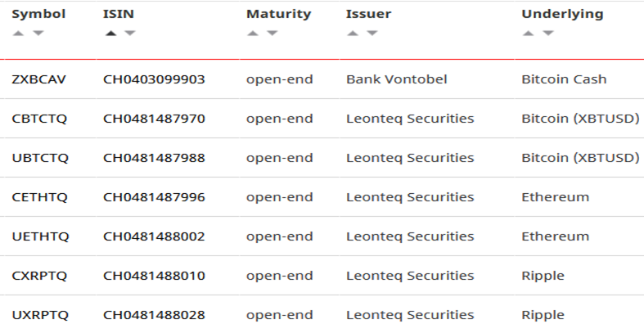Sort Underlying column ascending arrow

tap(529, 34)
